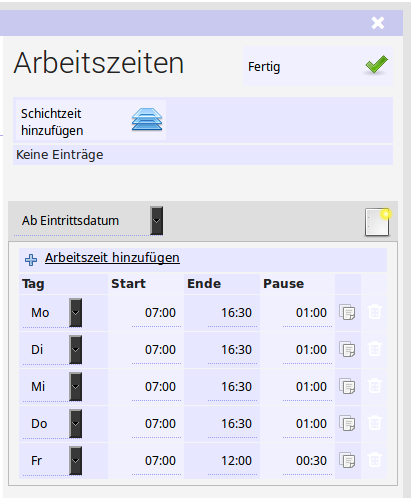Viewport: 415px width, 498px height.
Task: Click the green Fertig checkmark icon
Action: pyautogui.click(x=377, y=65)
